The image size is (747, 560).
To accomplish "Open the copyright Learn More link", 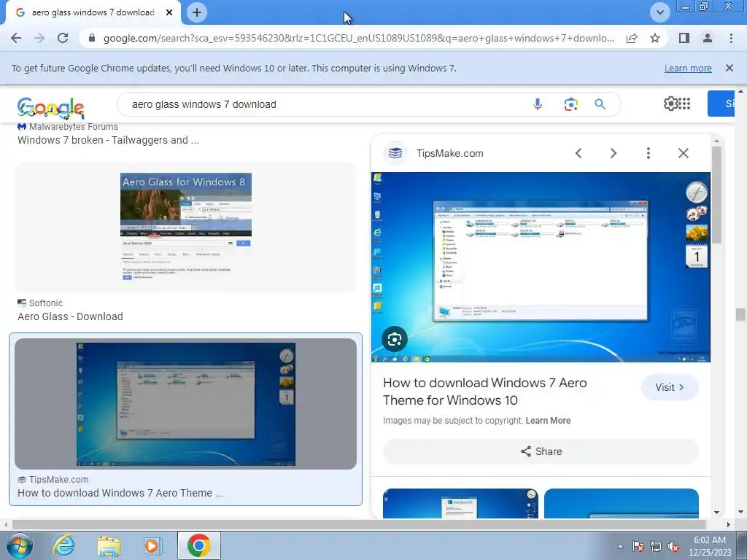I will click(x=548, y=421).
